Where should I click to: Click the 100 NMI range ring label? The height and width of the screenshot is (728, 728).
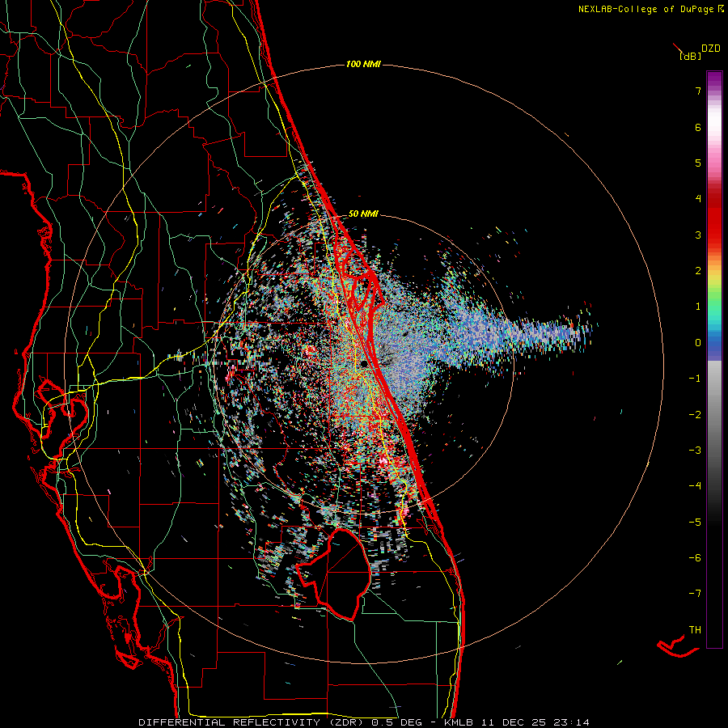pyautogui.click(x=363, y=64)
